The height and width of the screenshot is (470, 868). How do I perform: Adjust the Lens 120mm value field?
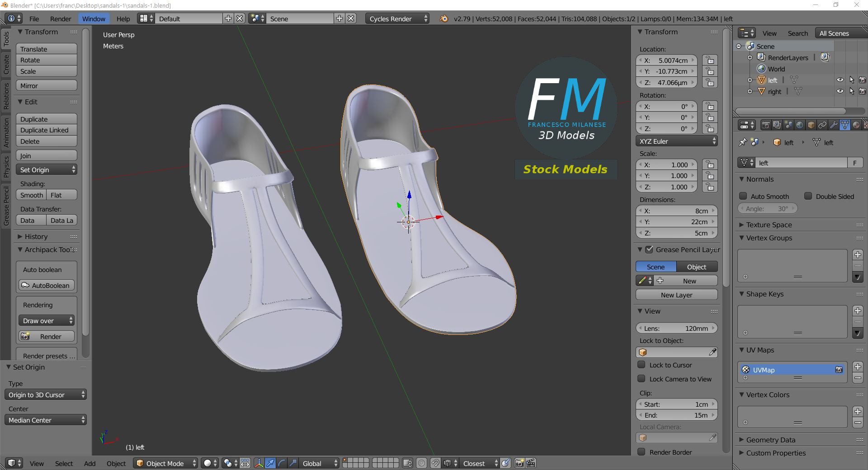[677, 328]
